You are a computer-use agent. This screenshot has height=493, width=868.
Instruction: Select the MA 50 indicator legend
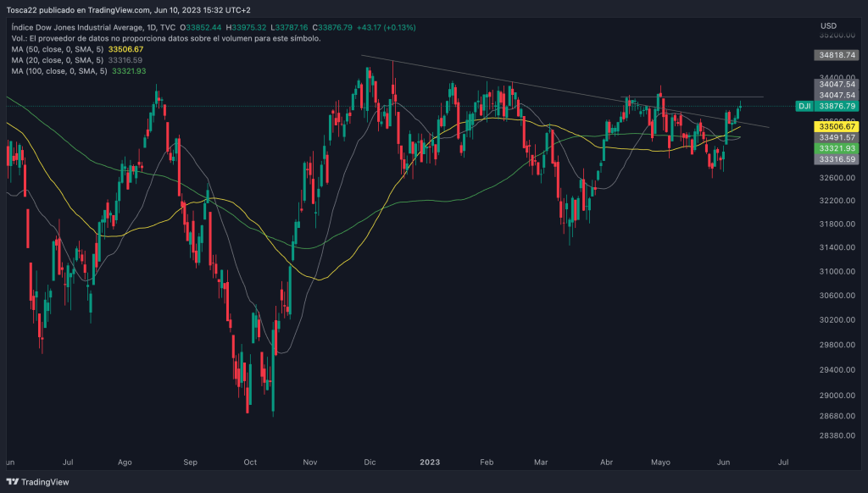(58, 50)
